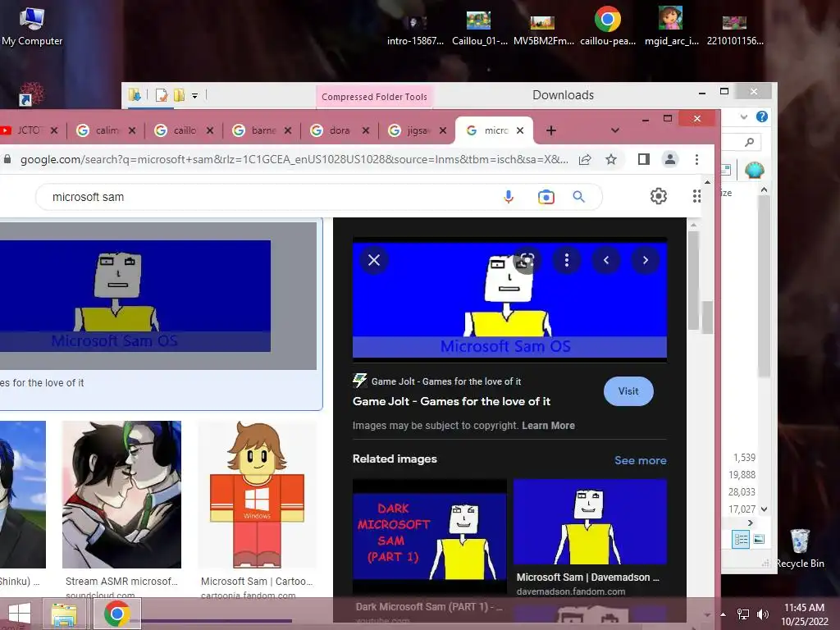
Task: Open File Explorer from taskbar
Action: pos(64,614)
